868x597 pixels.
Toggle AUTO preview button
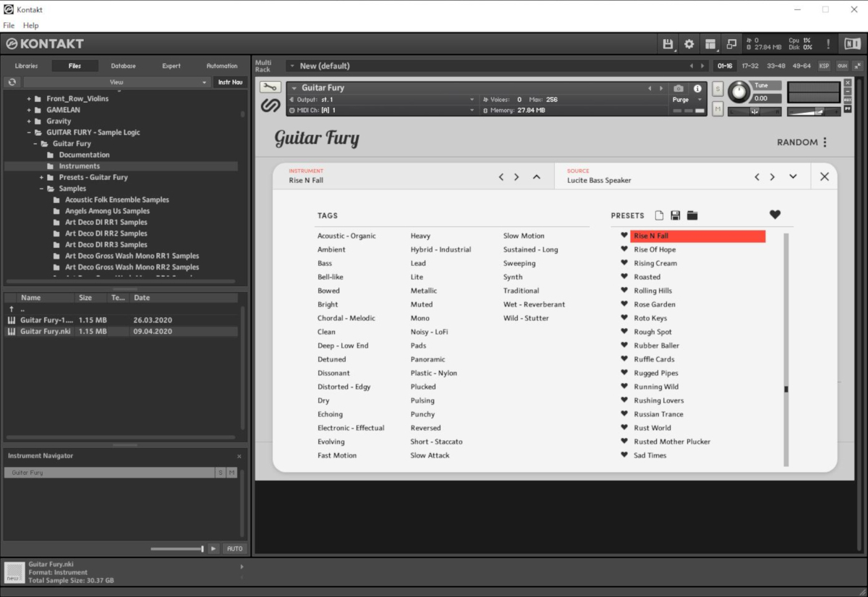pyautogui.click(x=234, y=549)
